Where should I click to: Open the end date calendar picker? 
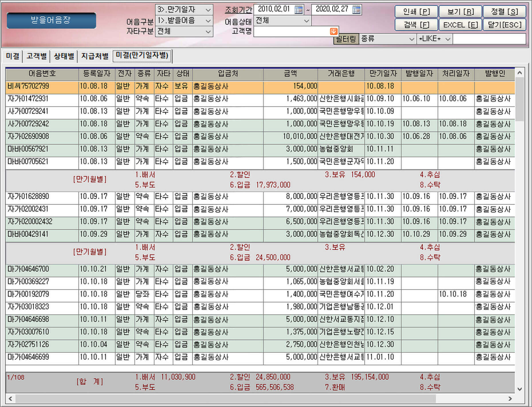(x=356, y=9)
